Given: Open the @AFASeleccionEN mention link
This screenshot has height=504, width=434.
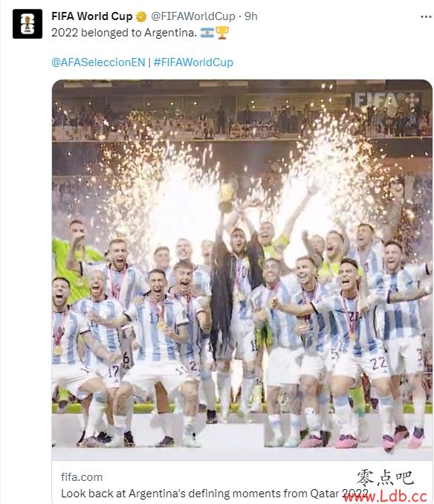Looking at the screenshot, I should tap(98, 62).
